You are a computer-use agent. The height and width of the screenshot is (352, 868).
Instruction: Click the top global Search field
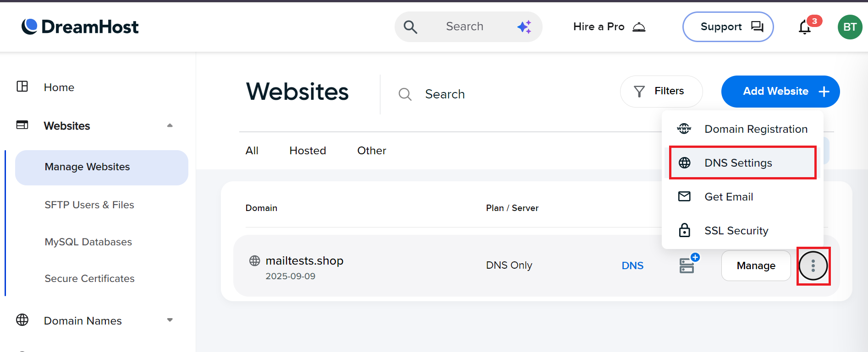coord(468,27)
